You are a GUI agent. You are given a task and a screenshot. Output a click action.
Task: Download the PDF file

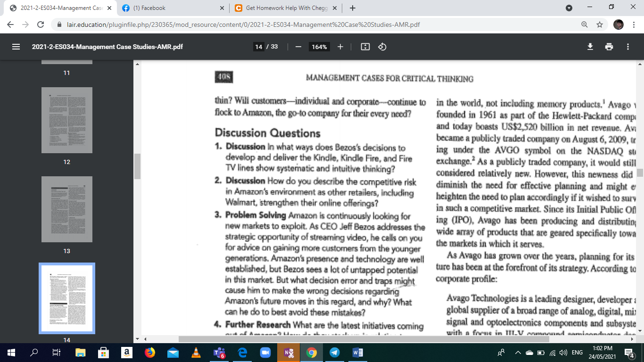590,47
